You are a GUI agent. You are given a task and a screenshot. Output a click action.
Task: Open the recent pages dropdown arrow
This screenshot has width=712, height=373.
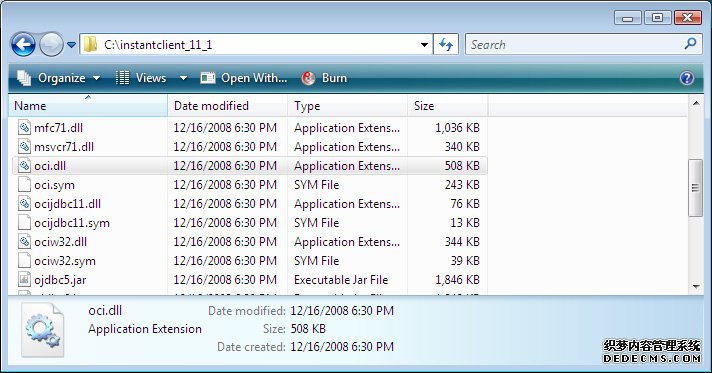tap(71, 45)
